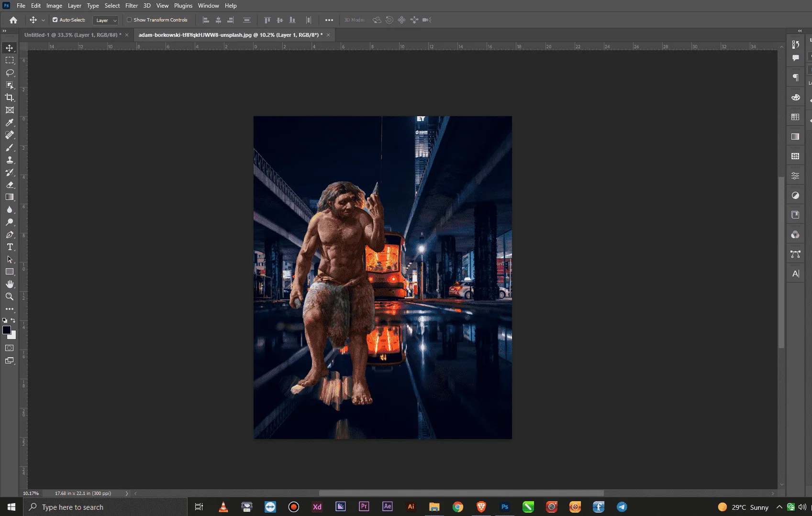The width and height of the screenshot is (812, 516).
Task: Expand status bar info arrow
Action: point(127,493)
